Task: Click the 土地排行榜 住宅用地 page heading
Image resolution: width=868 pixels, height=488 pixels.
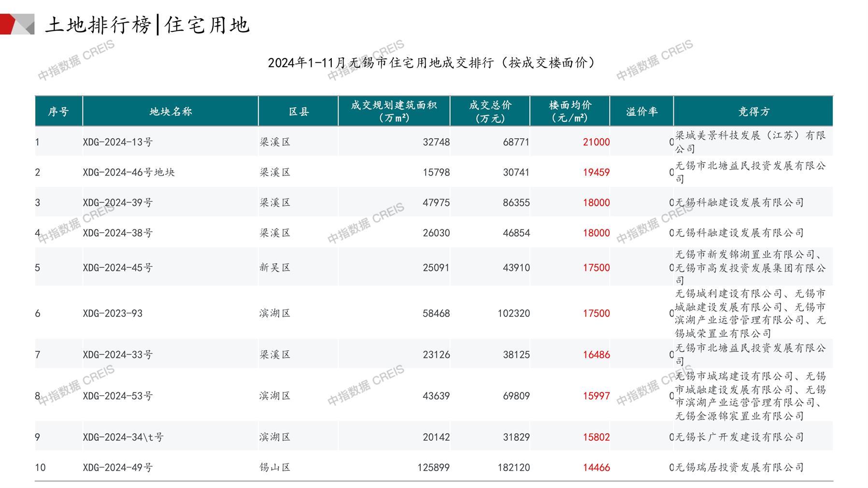Action: click(147, 25)
